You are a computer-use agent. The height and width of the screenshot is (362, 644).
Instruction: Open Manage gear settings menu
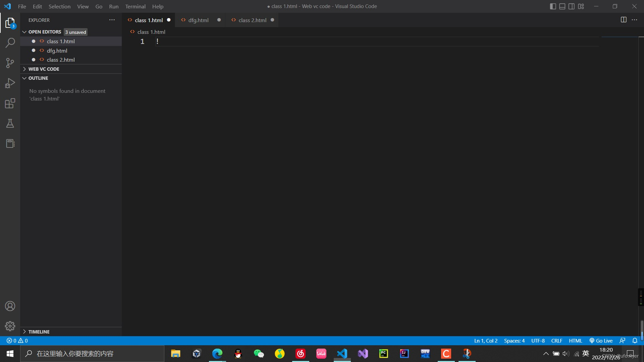(10, 326)
